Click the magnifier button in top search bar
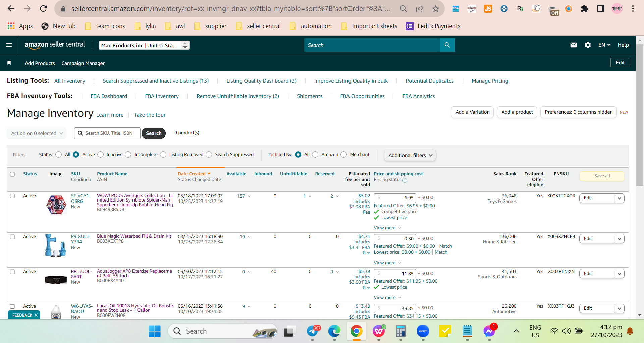 click(x=447, y=45)
